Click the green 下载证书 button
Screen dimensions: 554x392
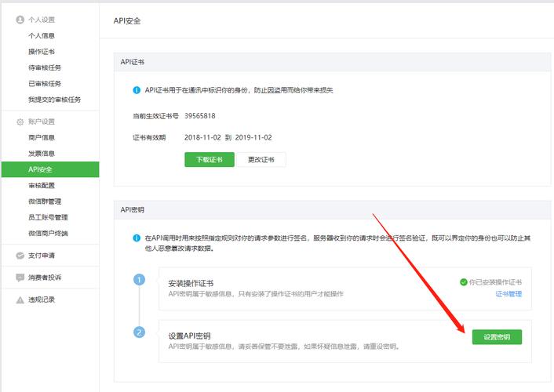pyautogui.click(x=210, y=160)
